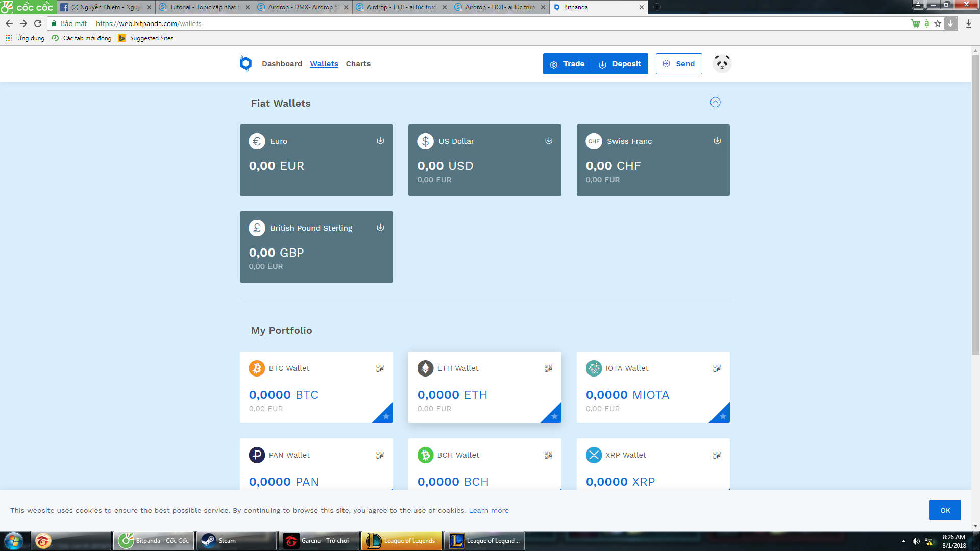Go to the Dashboard menu item
980x551 pixels.
pos(282,64)
